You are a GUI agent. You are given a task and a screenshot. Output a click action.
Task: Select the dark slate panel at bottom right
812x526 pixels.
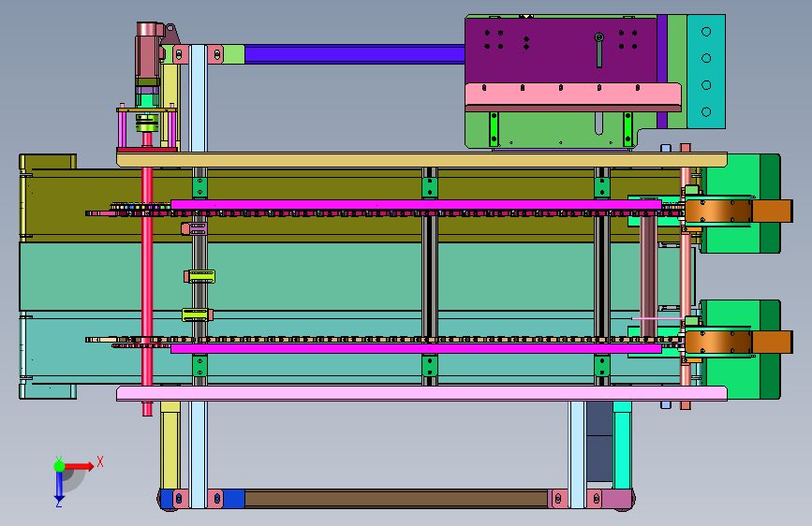pos(599,441)
